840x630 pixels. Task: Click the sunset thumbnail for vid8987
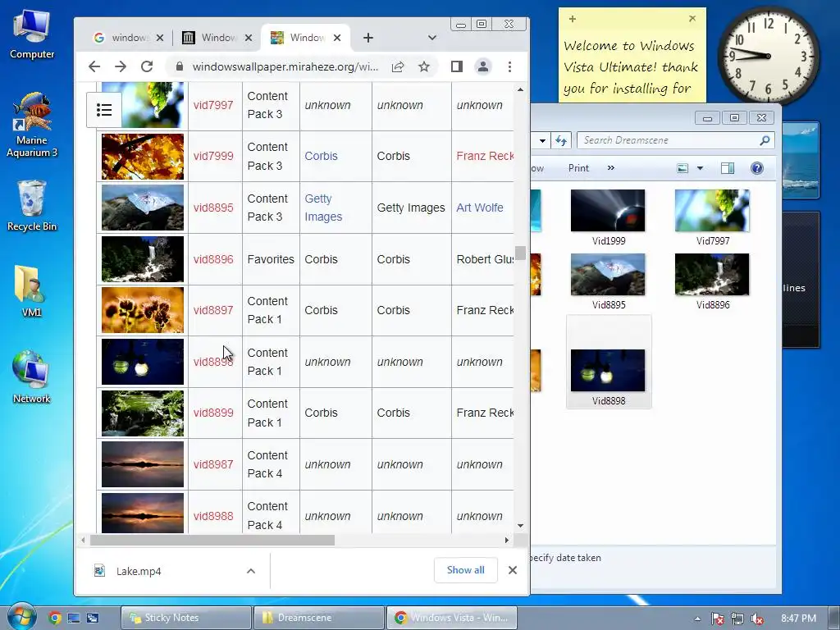143,464
